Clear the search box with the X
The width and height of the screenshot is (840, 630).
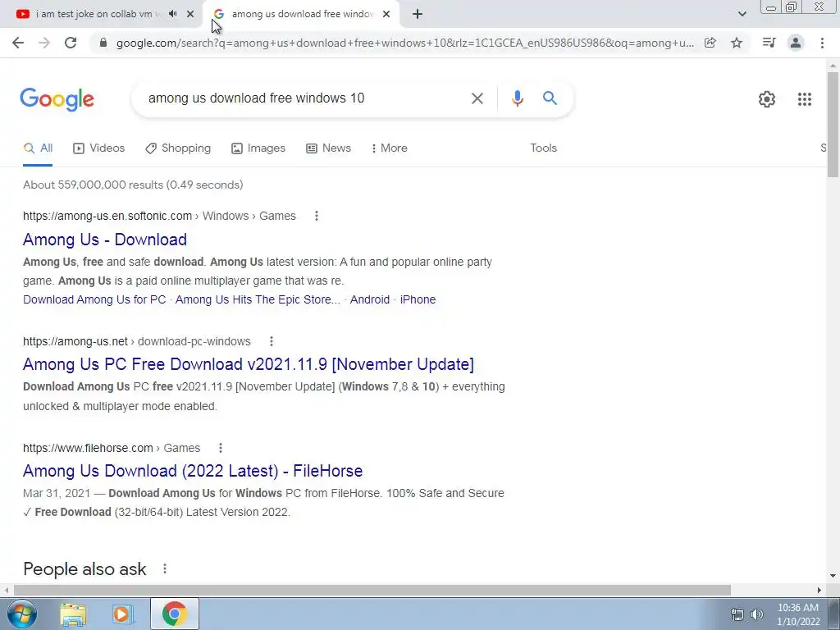pos(477,98)
